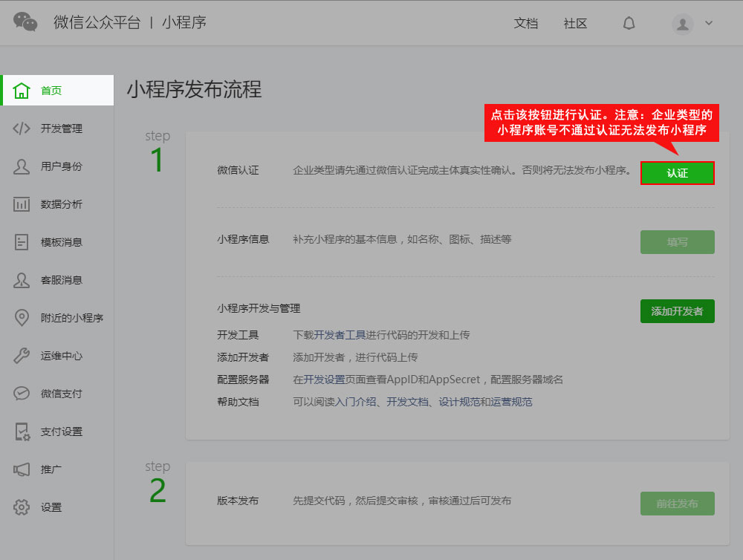Open the notification bell
The image size is (743, 560).
pos(629,23)
